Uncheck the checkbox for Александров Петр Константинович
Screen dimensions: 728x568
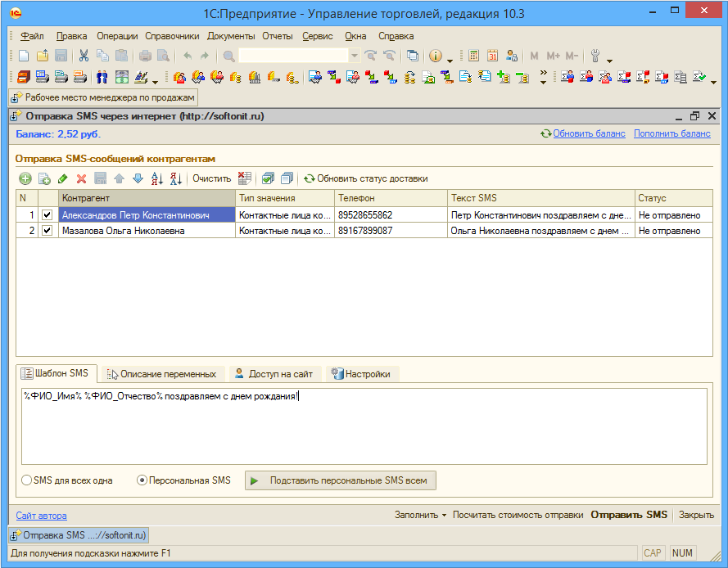47,215
